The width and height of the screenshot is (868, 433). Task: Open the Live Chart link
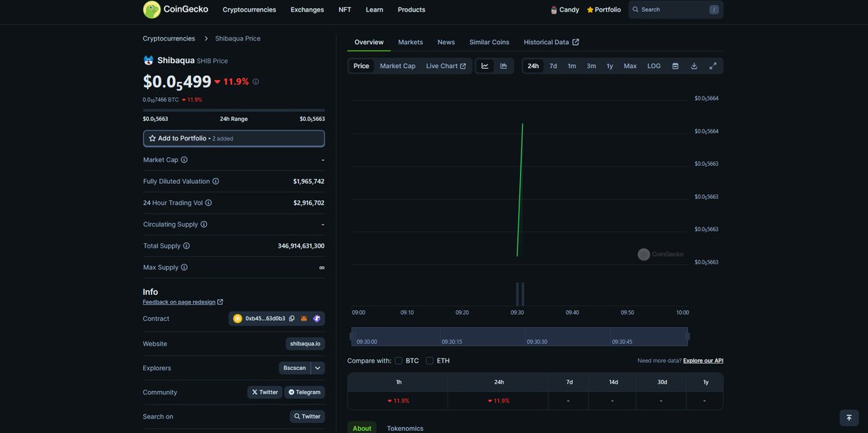coord(446,66)
